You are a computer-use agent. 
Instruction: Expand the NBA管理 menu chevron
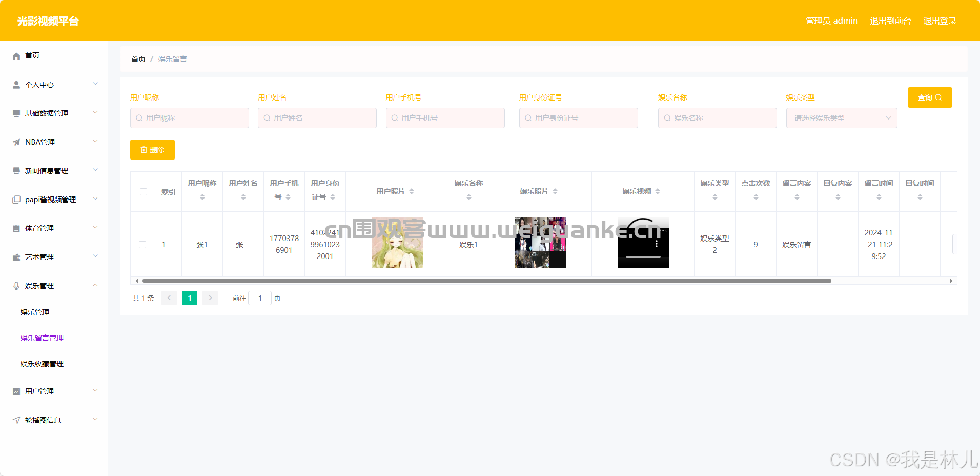point(95,141)
